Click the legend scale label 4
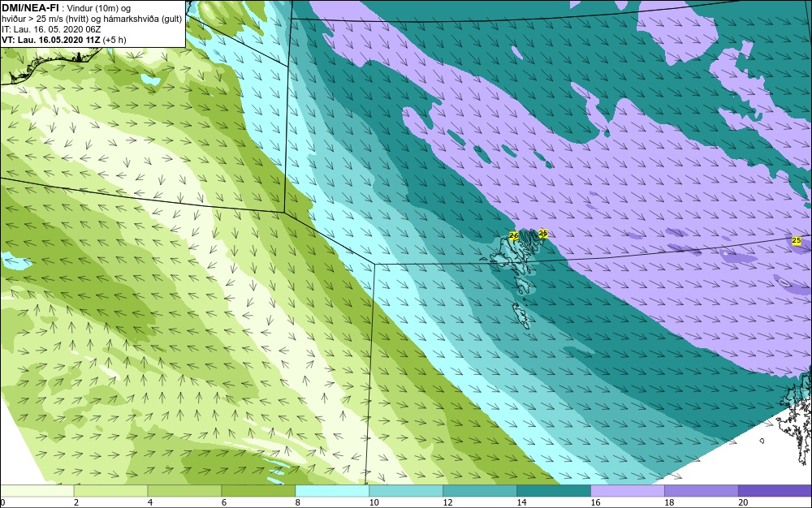Screen dimensions: 812x508 coord(150,502)
